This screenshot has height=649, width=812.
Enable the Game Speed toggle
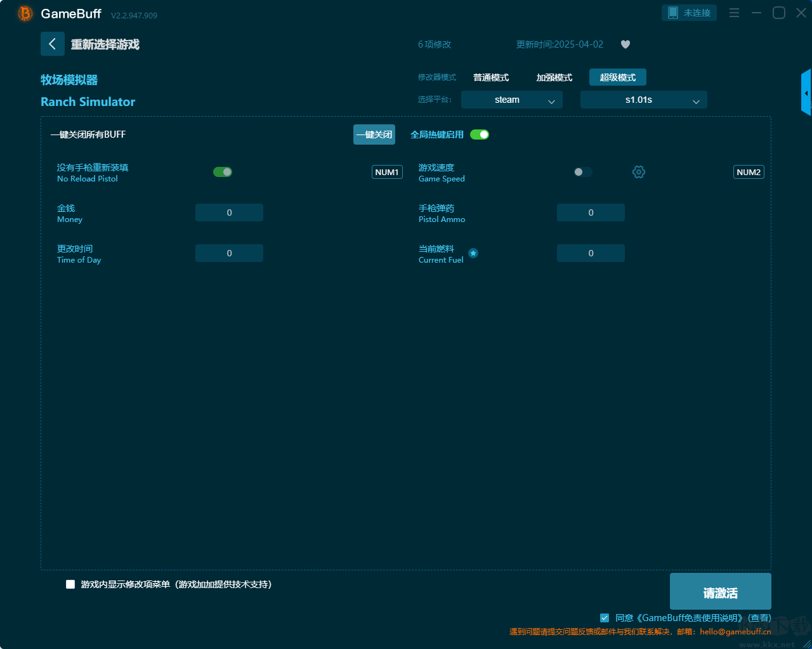582,171
